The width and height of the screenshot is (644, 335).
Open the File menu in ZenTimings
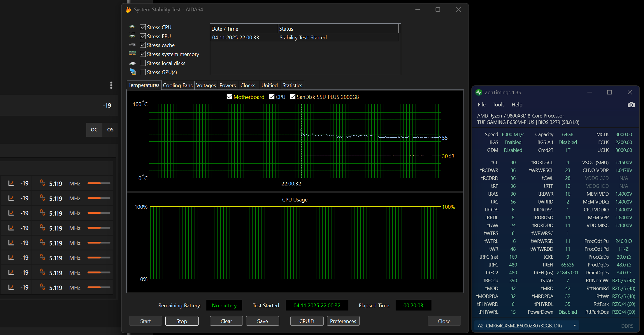[482, 105]
